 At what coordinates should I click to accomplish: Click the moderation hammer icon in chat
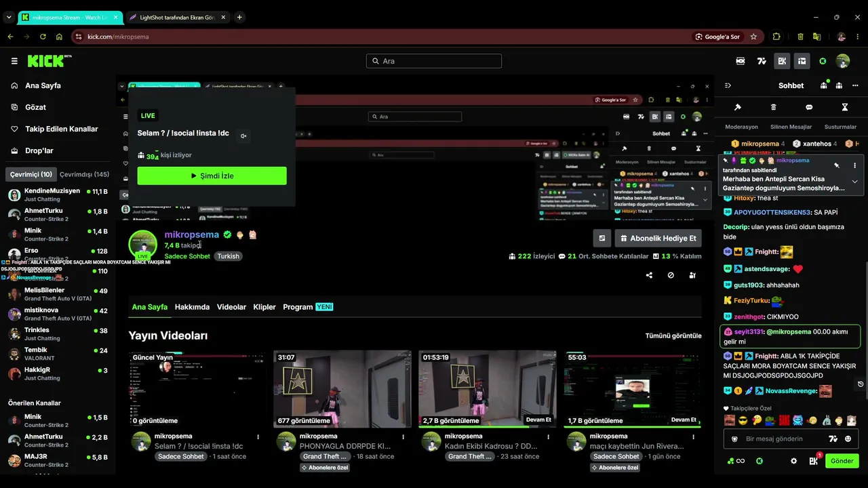738,107
